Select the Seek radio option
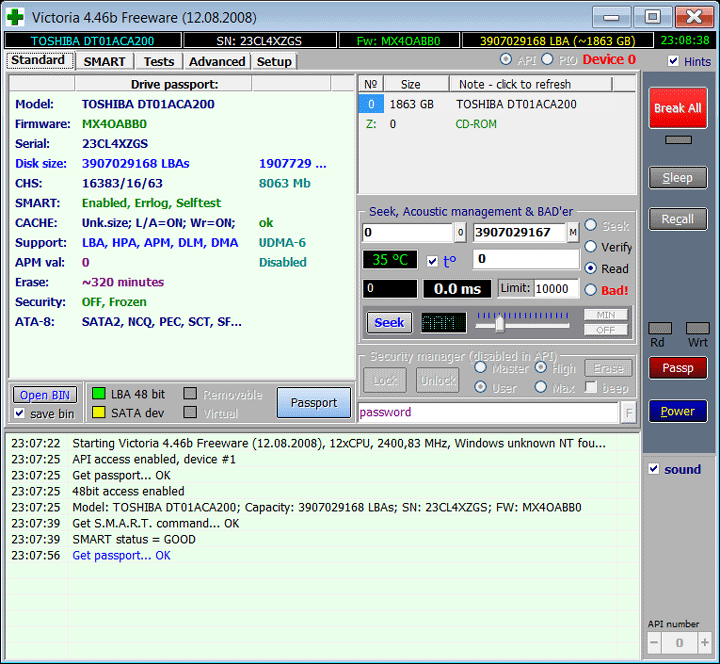The width and height of the screenshot is (720, 664). tap(591, 225)
